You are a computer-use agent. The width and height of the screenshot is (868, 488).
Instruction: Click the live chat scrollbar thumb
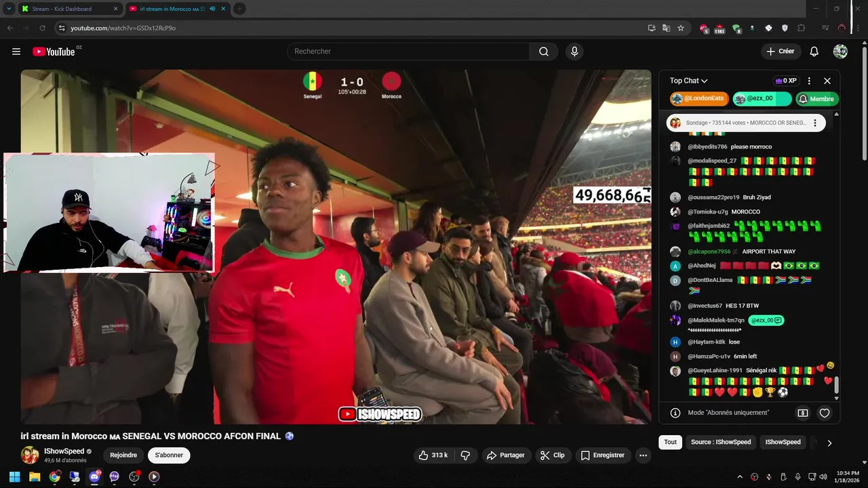(x=836, y=385)
